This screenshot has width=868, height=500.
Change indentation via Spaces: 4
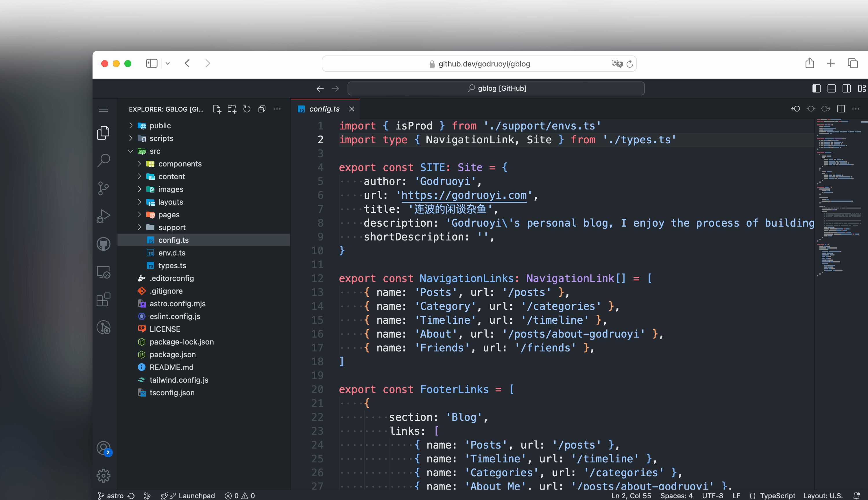coord(676,496)
